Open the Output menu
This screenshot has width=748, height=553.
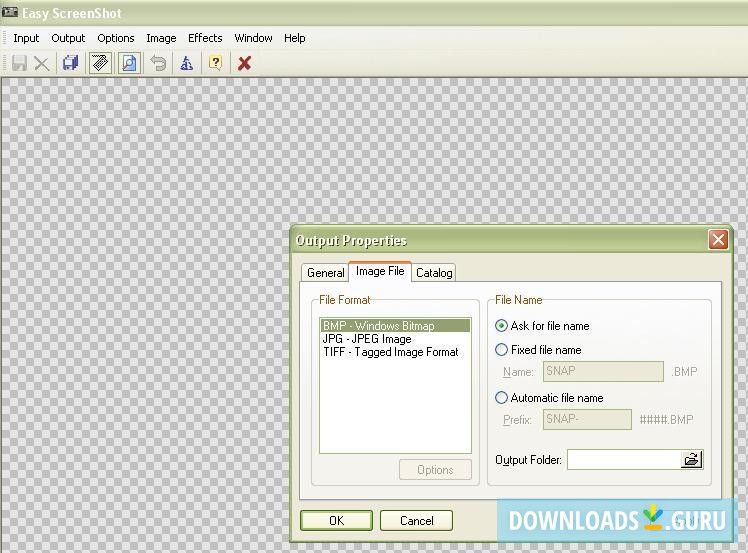[x=68, y=38]
